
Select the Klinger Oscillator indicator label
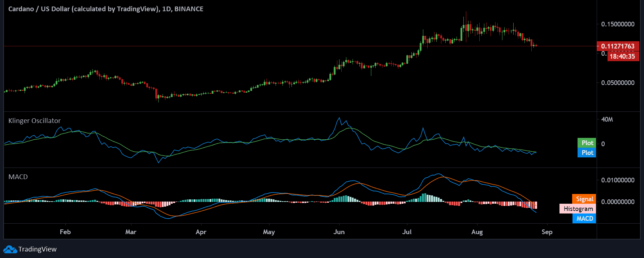point(34,121)
